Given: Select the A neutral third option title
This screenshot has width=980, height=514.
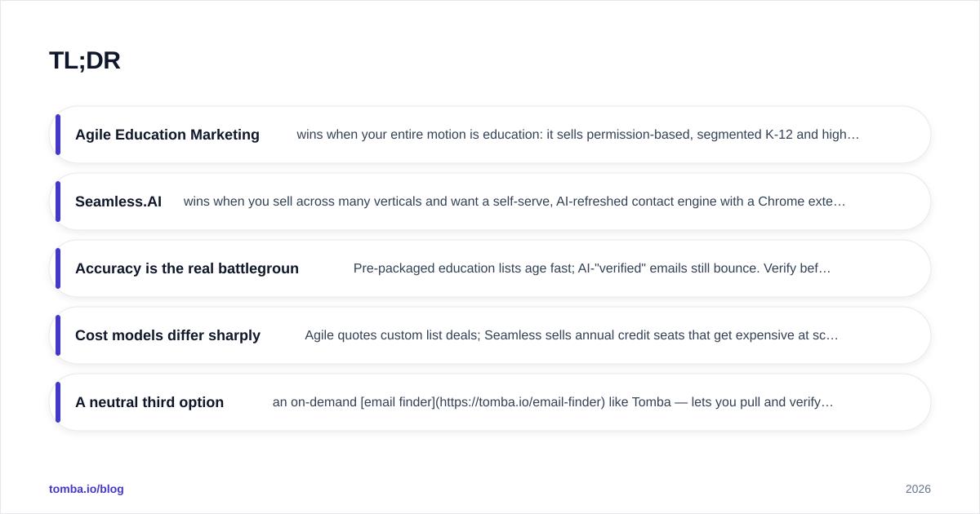Looking at the screenshot, I should (149, 402).
